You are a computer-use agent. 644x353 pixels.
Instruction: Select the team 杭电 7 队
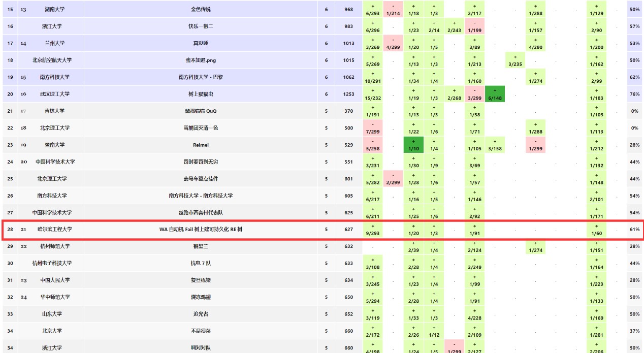[x=201, y=263]
